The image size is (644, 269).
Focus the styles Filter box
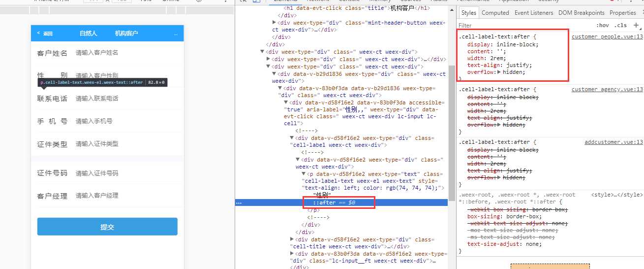pyautogui.click(x=524, y=25)
